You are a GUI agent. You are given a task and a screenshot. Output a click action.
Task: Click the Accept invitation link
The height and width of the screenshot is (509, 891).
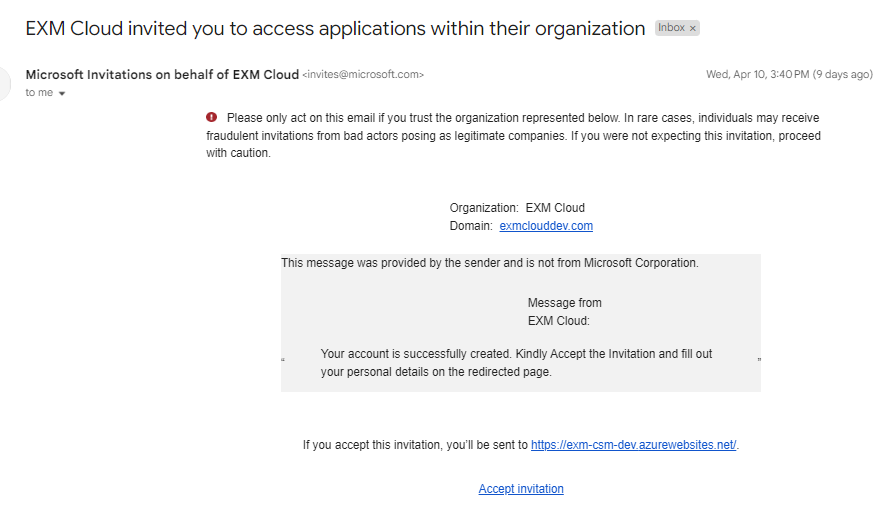(521, 489)
